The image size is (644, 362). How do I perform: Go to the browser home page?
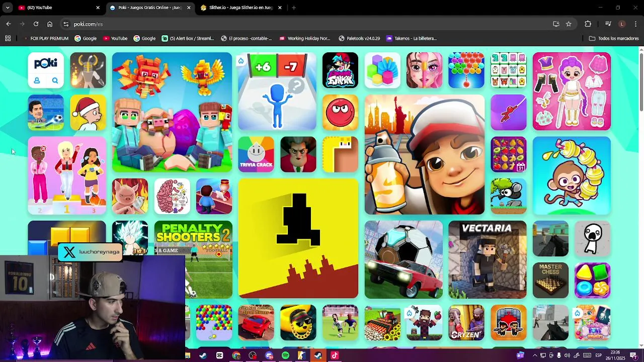point(50,24)
